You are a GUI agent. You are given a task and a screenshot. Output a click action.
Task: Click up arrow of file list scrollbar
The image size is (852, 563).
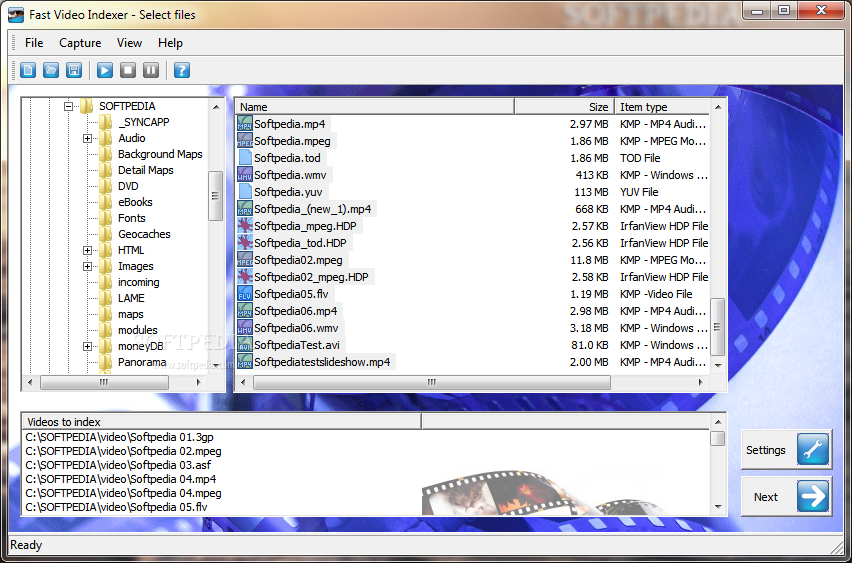tap(718, 107)
